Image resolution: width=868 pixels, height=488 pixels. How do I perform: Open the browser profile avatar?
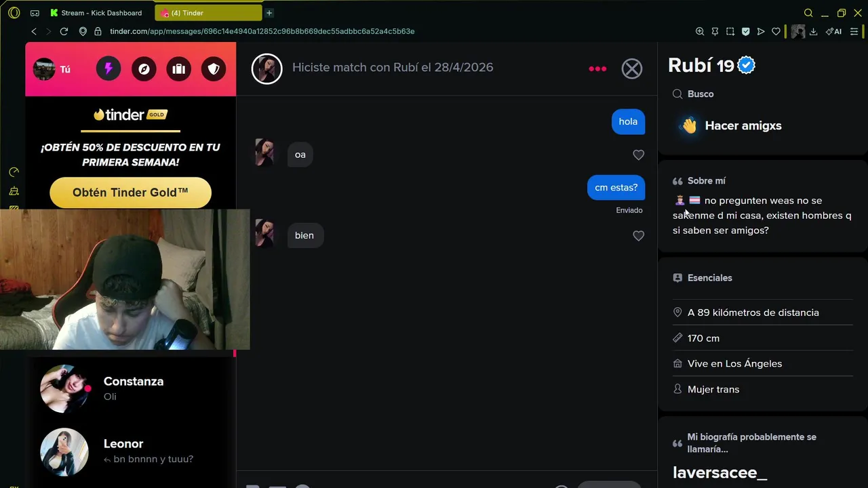(798, 31)
